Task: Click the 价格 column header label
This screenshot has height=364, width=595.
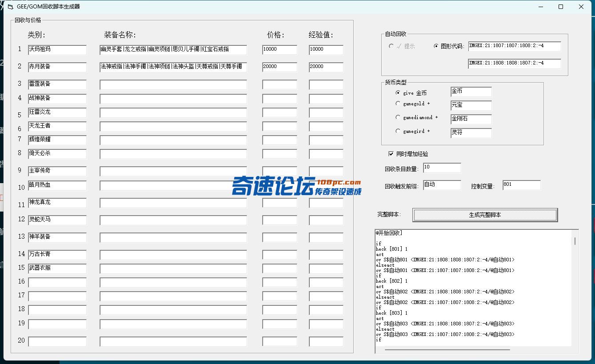Action: point(276,35)
